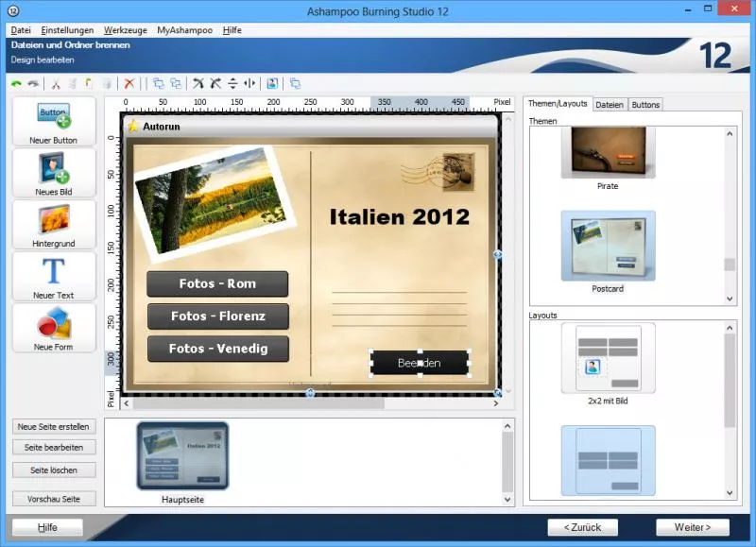Click the postage stamp image on canvas
The image size is (756, 547).
coord(458,172)
